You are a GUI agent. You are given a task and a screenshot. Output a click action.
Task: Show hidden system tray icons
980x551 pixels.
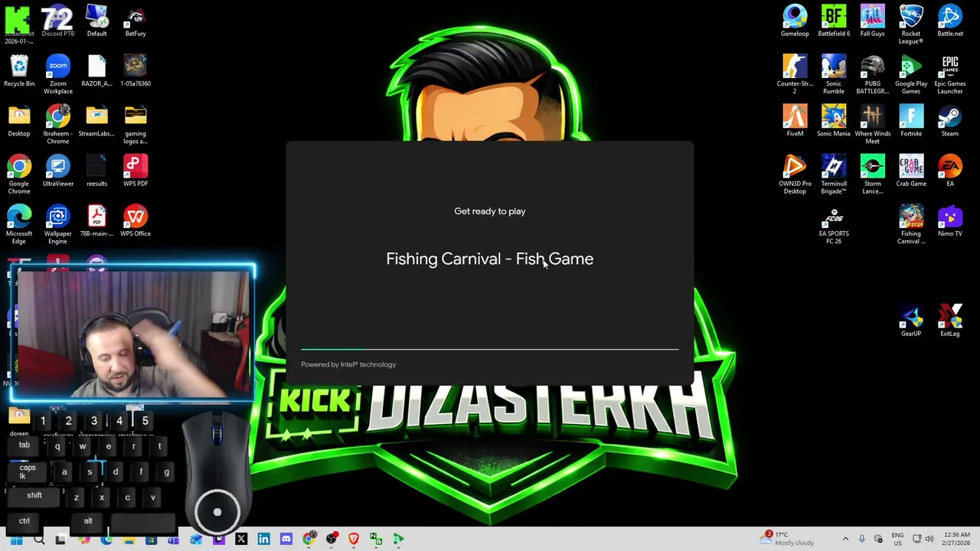(845, 539)
